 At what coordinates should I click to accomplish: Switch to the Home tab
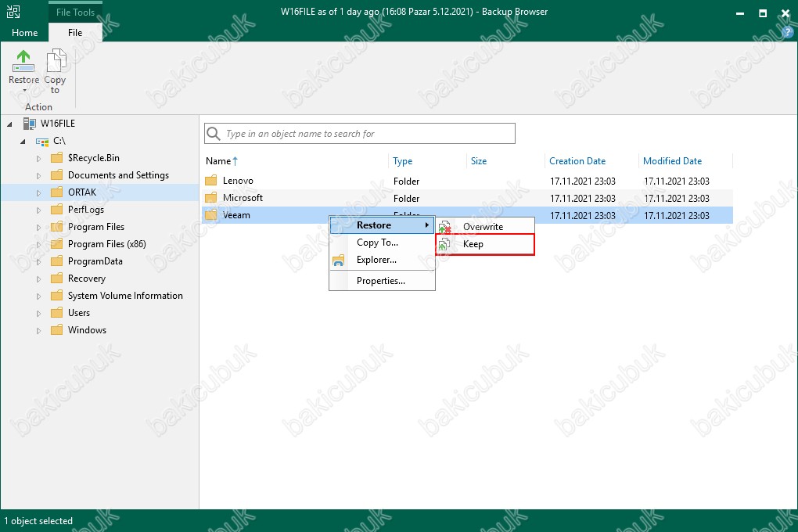pyautogui.click(x=24, y=33)
